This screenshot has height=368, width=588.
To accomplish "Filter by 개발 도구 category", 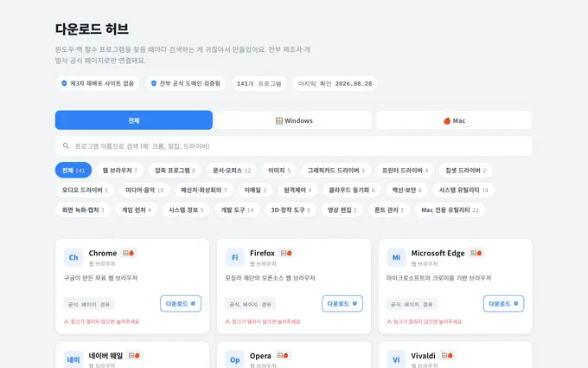I will pos(237,210).
